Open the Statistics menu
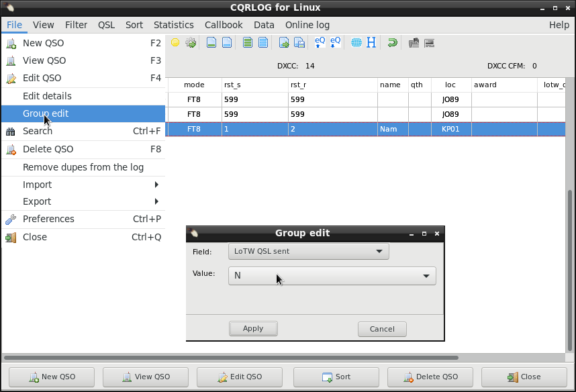 173,25
